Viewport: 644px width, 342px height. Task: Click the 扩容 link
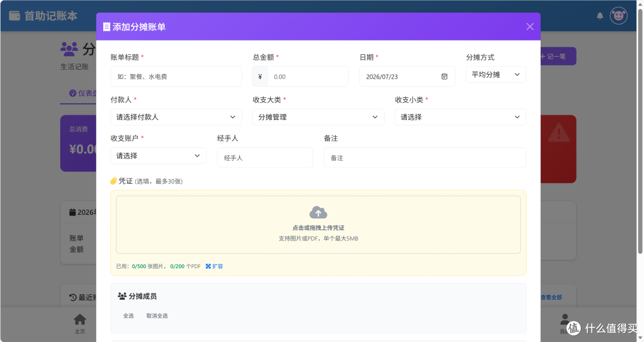coord(215,266)
